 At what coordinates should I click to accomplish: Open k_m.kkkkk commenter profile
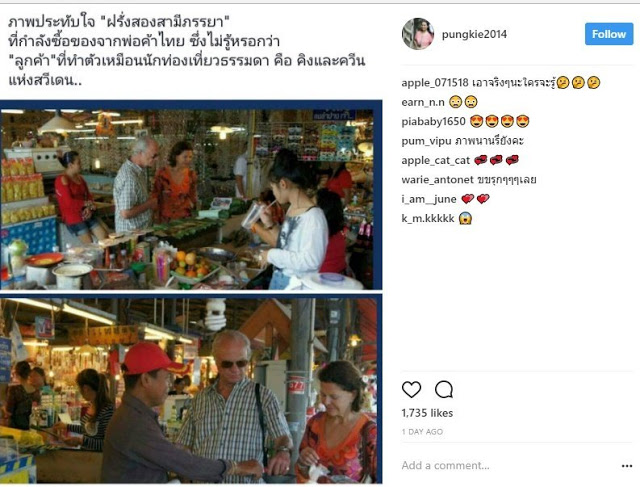[x=428, y=218]
